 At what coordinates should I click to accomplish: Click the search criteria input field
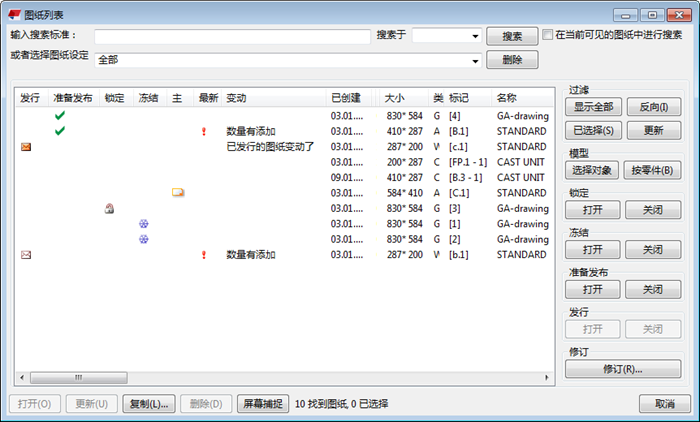(232, 36)
